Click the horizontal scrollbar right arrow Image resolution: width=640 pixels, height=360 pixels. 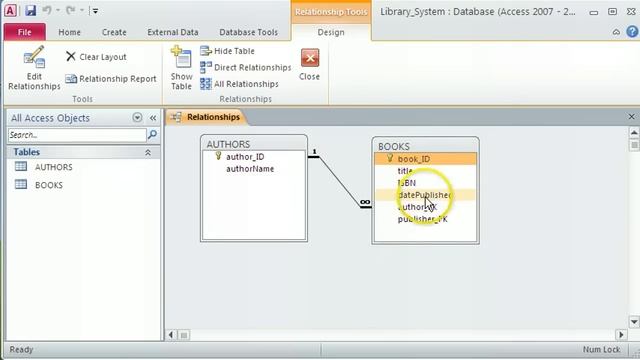click(621, 335)
